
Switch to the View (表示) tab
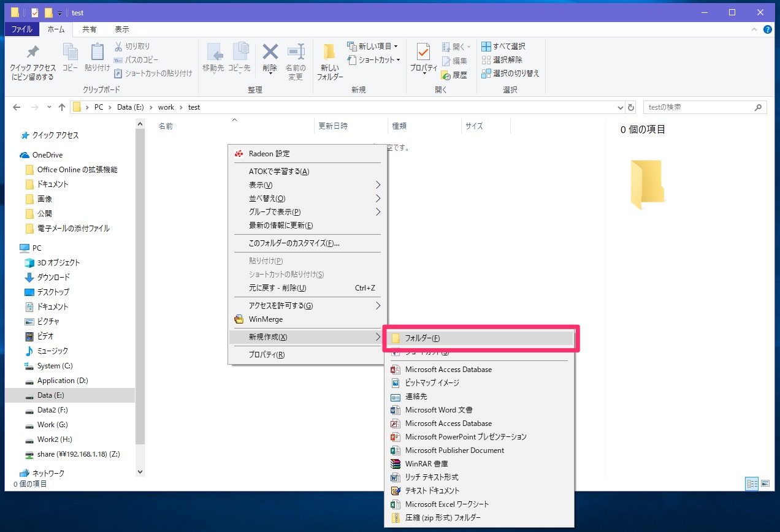pyautogui.click(x=122, y=29)
